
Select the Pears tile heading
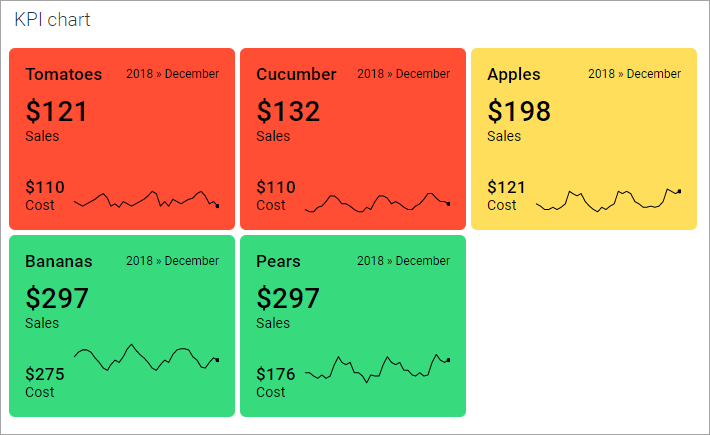(x=278, y=261)
